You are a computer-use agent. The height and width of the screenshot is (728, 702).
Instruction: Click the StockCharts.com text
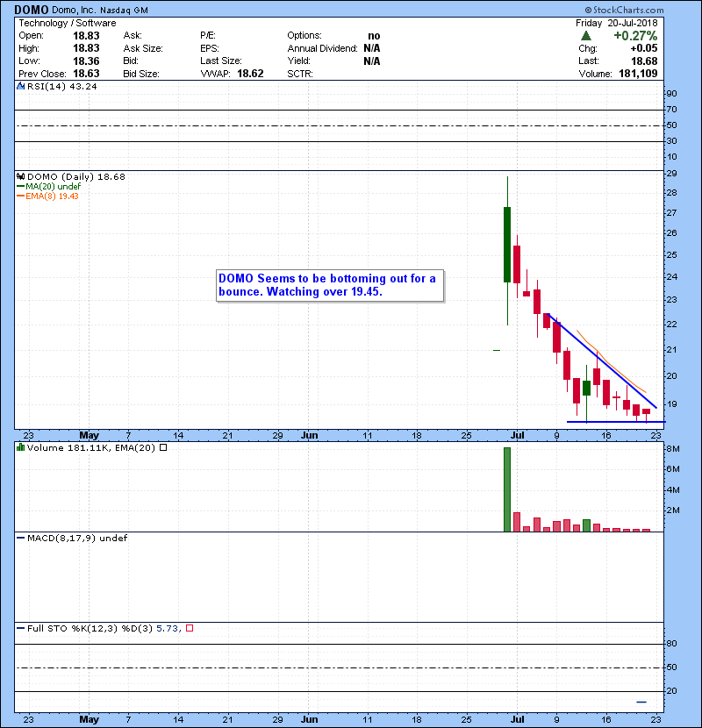tap(628, 10)
